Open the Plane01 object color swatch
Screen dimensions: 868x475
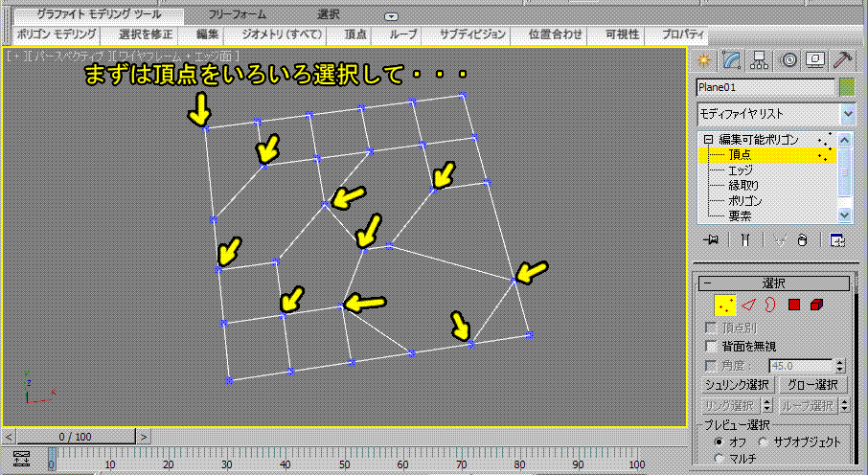click(847, 87)
